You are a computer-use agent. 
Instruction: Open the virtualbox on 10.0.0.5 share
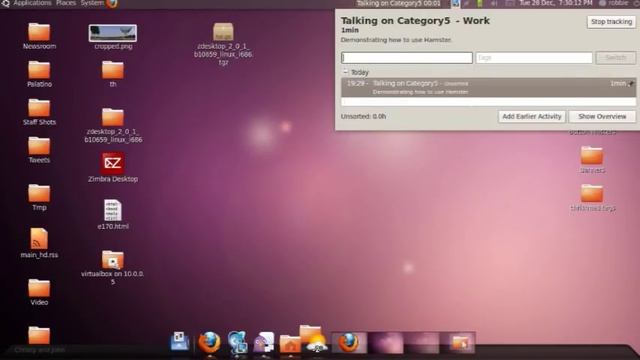113,260
